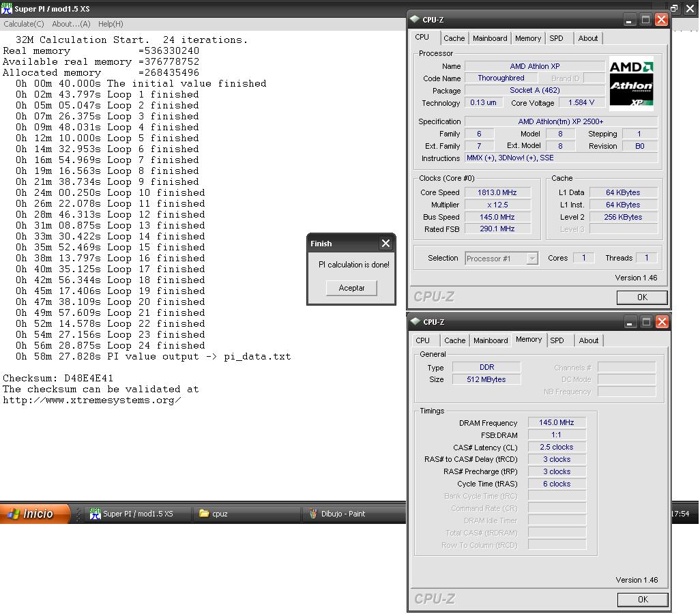Image resolution: width=700 pixels, height=614 pixels.
Task: Switch to About tab in lower CPU-Z
Action: 588,340
